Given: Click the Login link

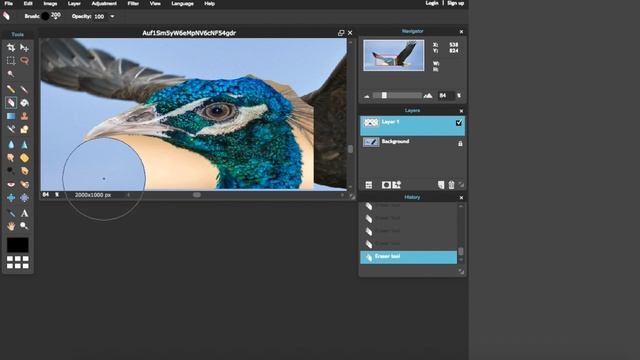Looking at the screenshot, I should point(432,3).
